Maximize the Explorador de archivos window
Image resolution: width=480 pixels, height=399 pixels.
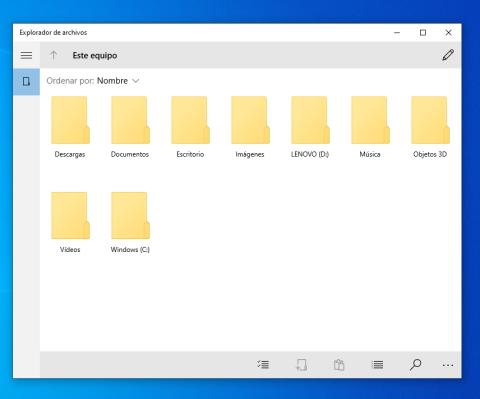point(423,33)
